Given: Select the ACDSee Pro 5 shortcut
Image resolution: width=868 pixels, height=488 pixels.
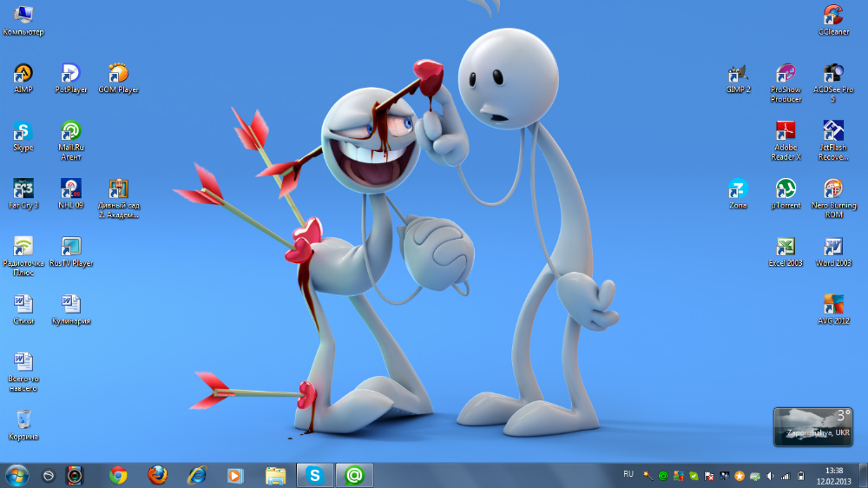Looking at the screenshot, I should 833,83.
